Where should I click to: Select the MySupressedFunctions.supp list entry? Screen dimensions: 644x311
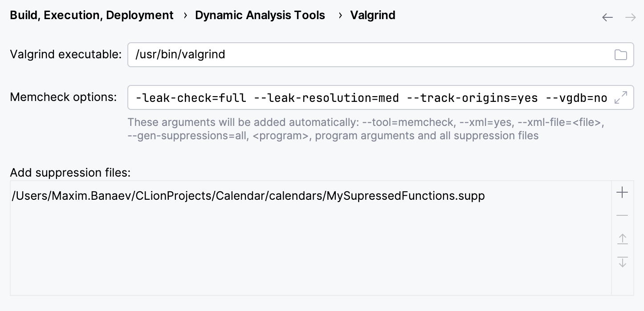pos(249,196)
